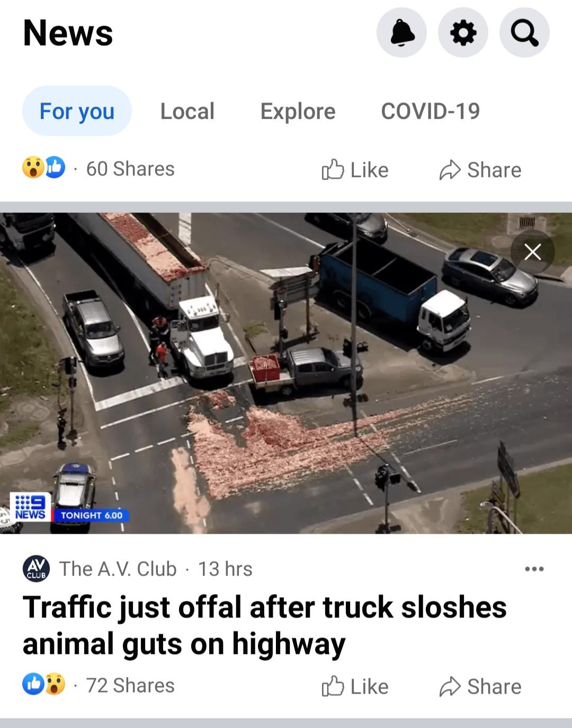
Task: Select the COVID-19 tab
Action: 430,111
